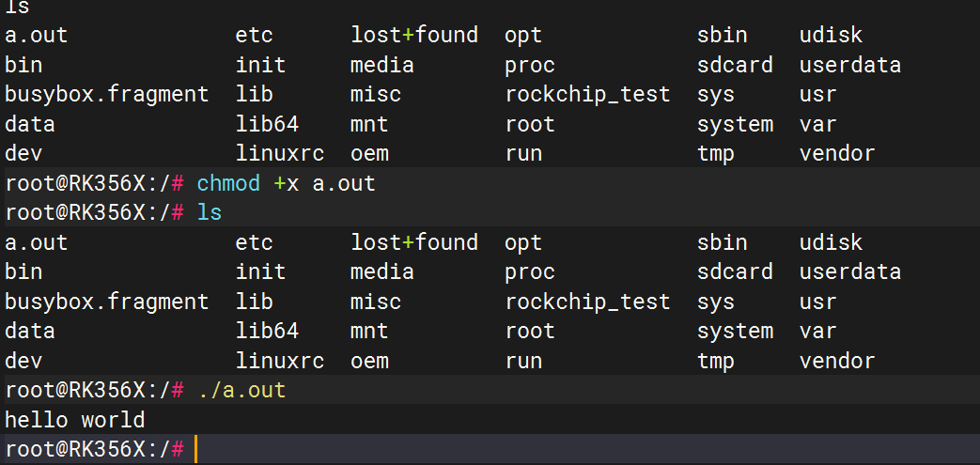Click a.out argument on the chmod line
The image size is (980, 465).
pos(344,183)
